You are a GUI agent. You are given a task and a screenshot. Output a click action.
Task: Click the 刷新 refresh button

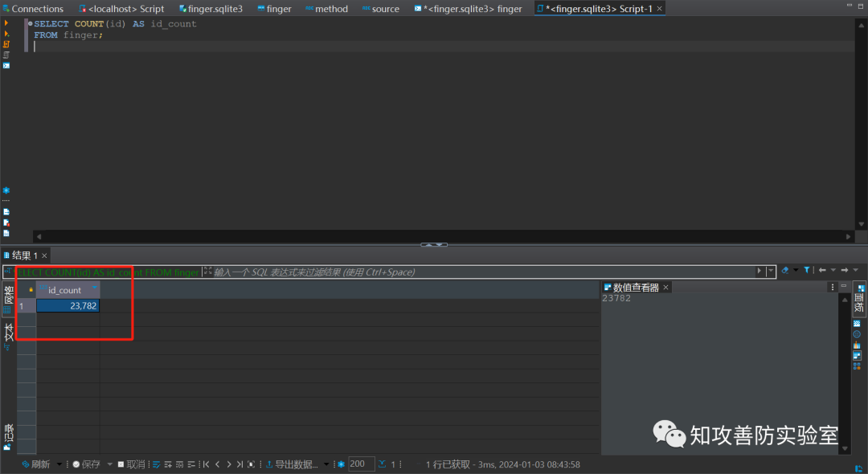(36, 464)
